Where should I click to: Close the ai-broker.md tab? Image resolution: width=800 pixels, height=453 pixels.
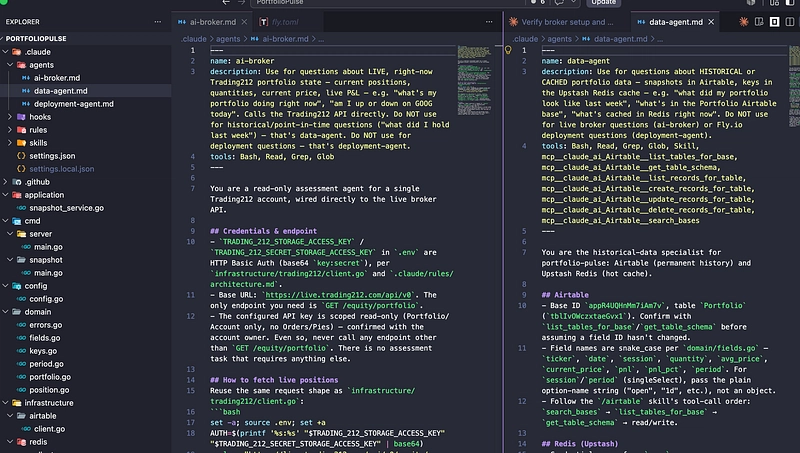tap(244, 22)
